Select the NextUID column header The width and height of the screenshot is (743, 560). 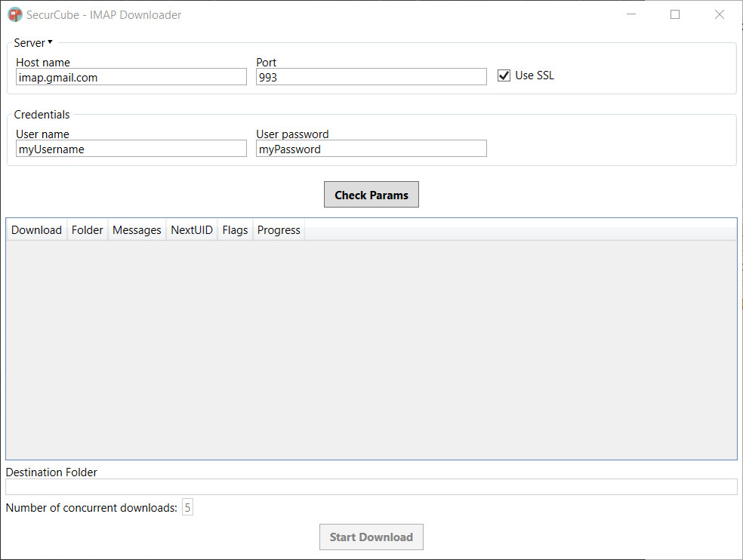coord(192,229)
